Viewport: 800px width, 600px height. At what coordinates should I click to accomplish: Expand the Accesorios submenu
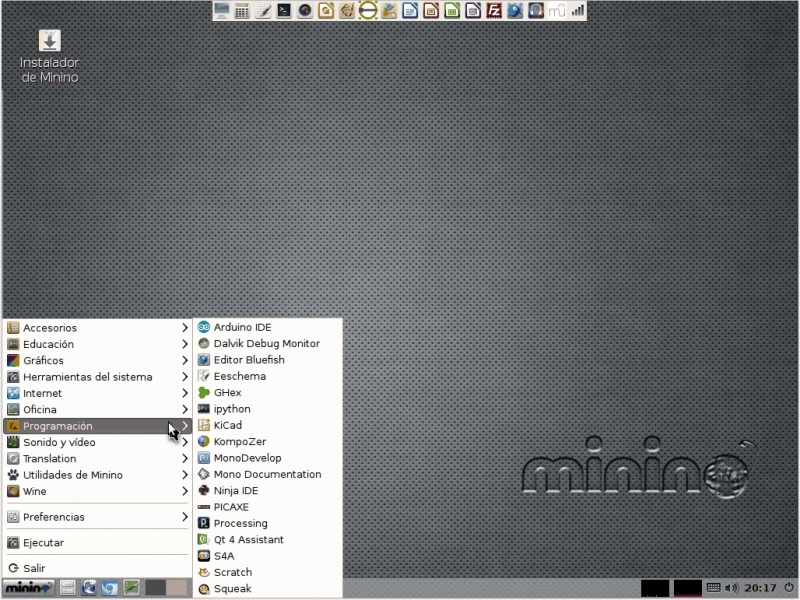point(97,328)
